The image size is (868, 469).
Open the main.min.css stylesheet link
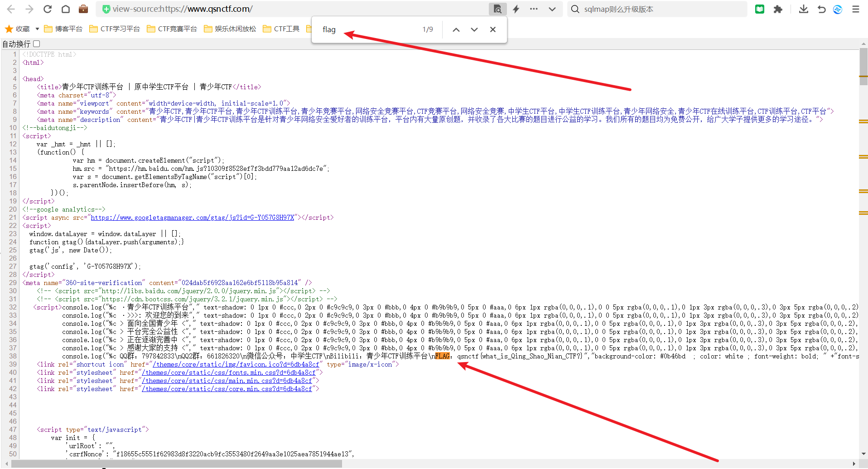click(227, 381)
